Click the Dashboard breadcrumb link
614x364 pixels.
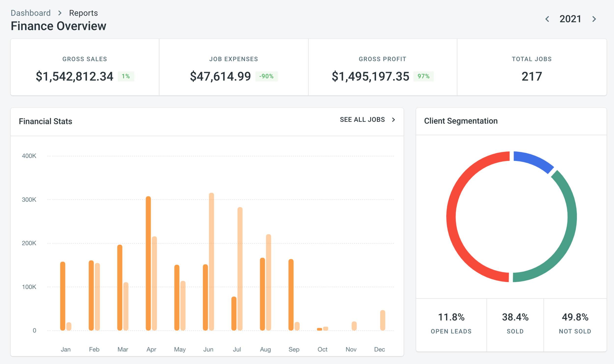pos(31,13)
